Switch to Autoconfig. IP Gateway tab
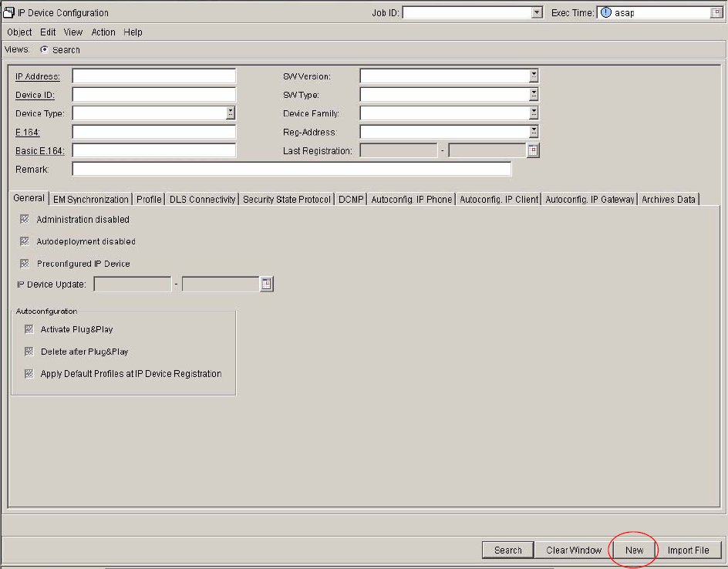728x569 pixels. (x=590, y=199)
